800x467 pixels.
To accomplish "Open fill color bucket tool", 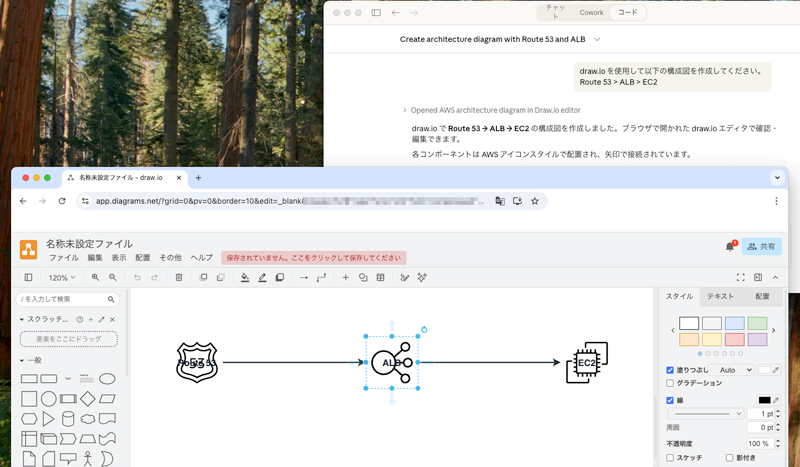I will point(245,277).
